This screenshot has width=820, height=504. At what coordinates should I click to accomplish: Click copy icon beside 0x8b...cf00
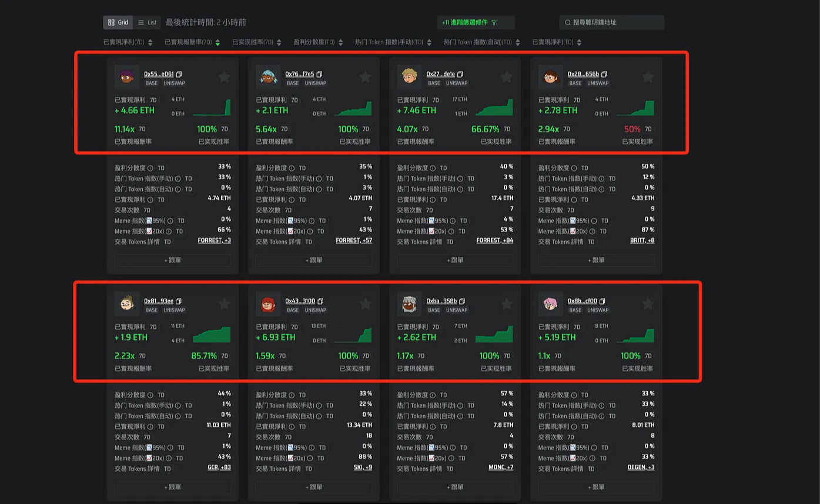(x=603, y=301)
